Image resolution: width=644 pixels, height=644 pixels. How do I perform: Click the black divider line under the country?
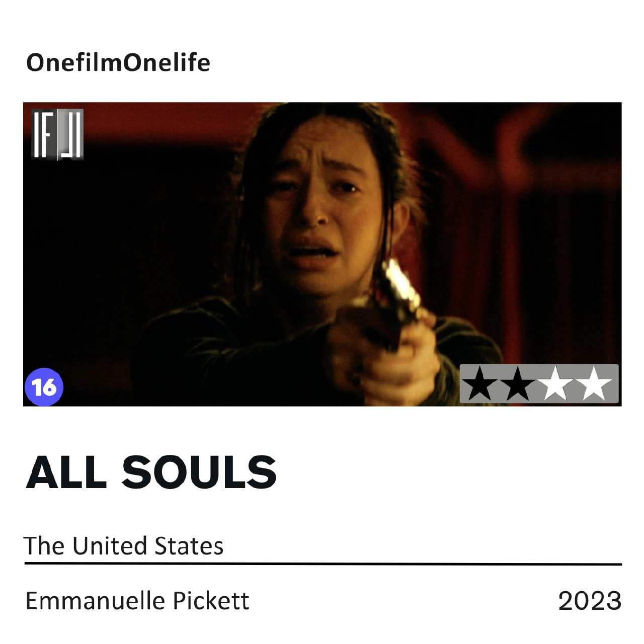pos(323,564)
